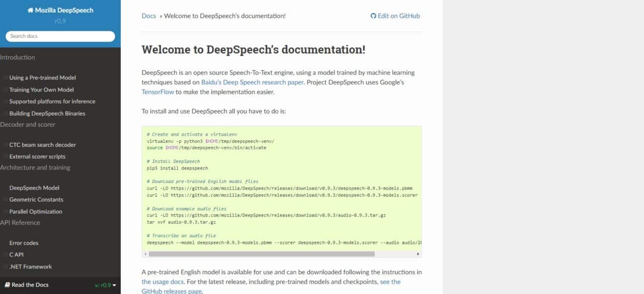Follow the TensorFlow link
Screen dimensions: 644x294
[158, 92]
